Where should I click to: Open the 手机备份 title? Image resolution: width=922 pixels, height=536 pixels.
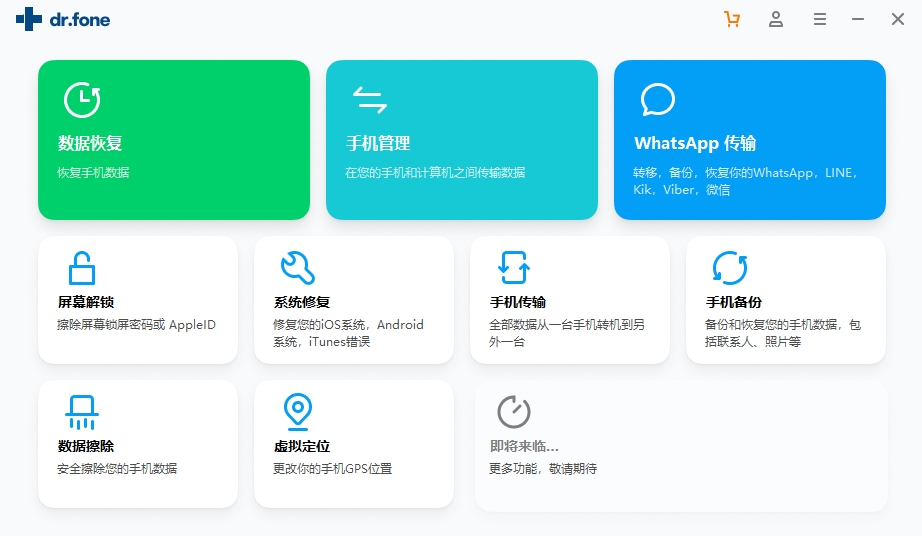[734, 302]
